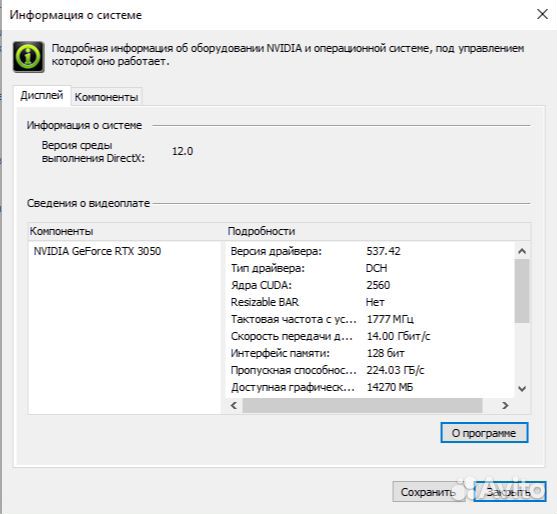Screen dimensions: 557x514
Task: Click the details list up arrow
Action: 522,251
